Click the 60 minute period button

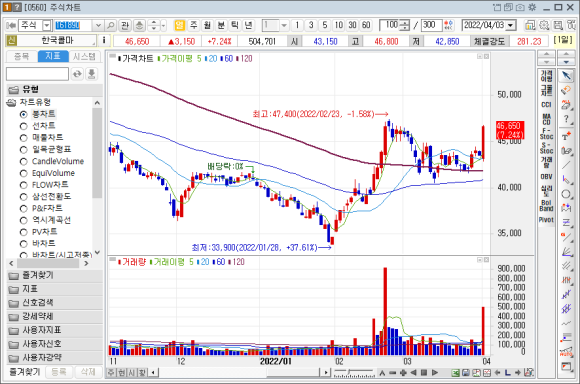click(366, 25)
